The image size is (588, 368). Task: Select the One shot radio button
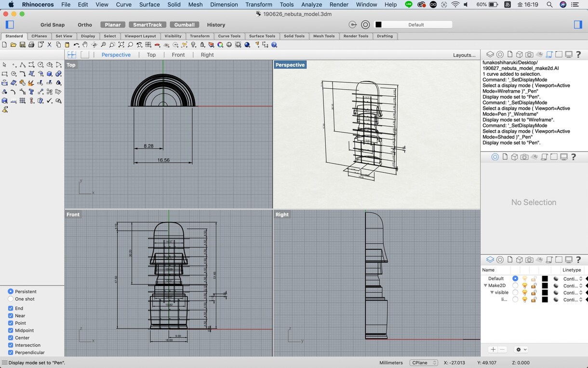click(11, 299)
